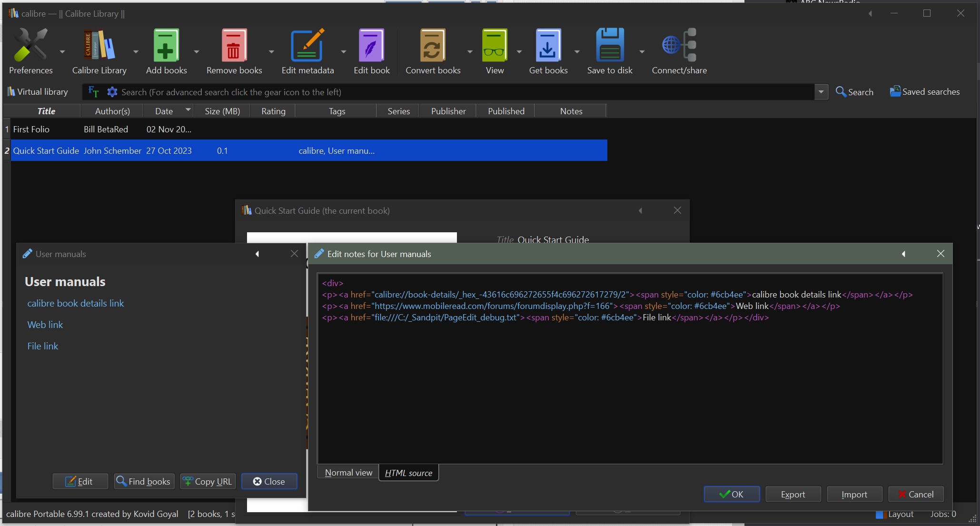Select the HTML source tab
Viewport: 980px width, 526px height.
[x=408, y=473]
